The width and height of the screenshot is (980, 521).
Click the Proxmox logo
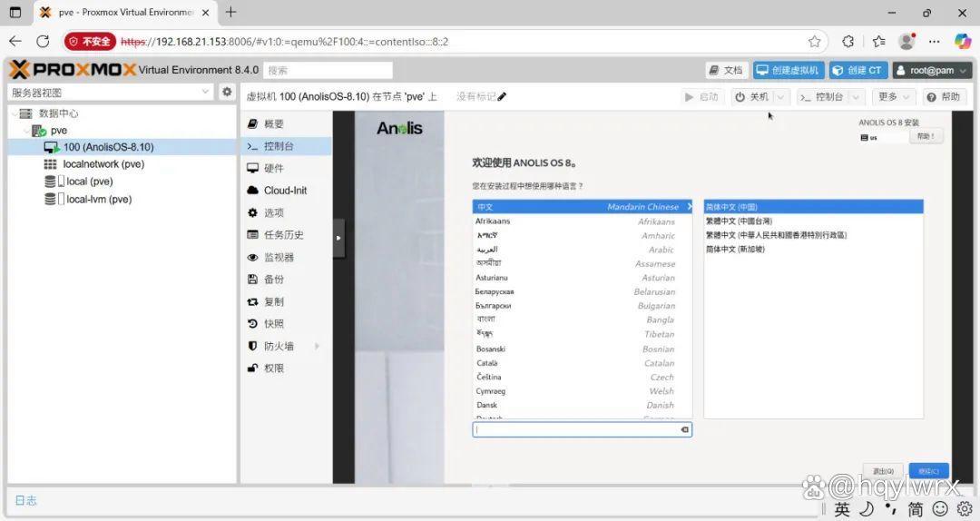coord(73,69)
